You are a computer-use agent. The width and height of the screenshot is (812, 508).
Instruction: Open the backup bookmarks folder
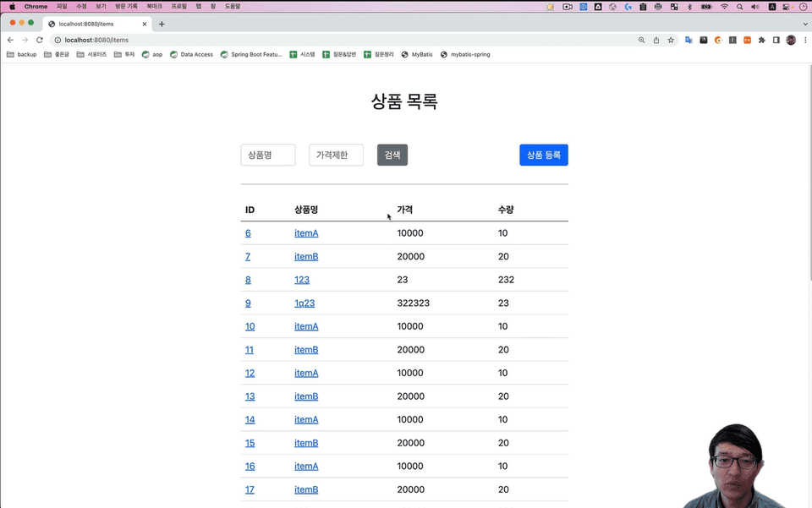(x=22, y=54)
